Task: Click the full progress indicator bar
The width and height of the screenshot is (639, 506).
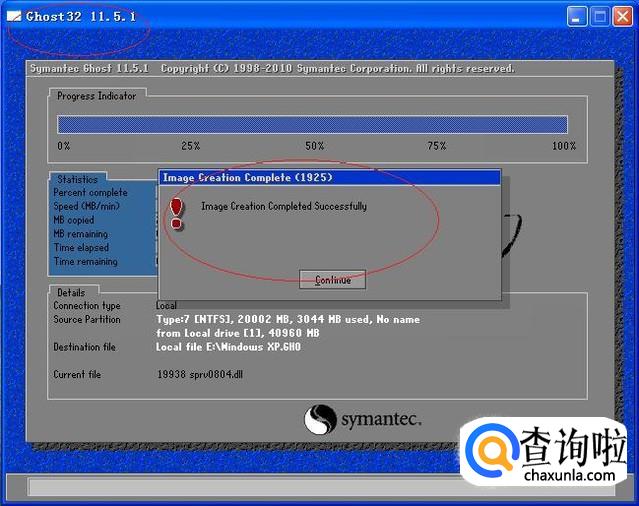Action: point(312,125)
